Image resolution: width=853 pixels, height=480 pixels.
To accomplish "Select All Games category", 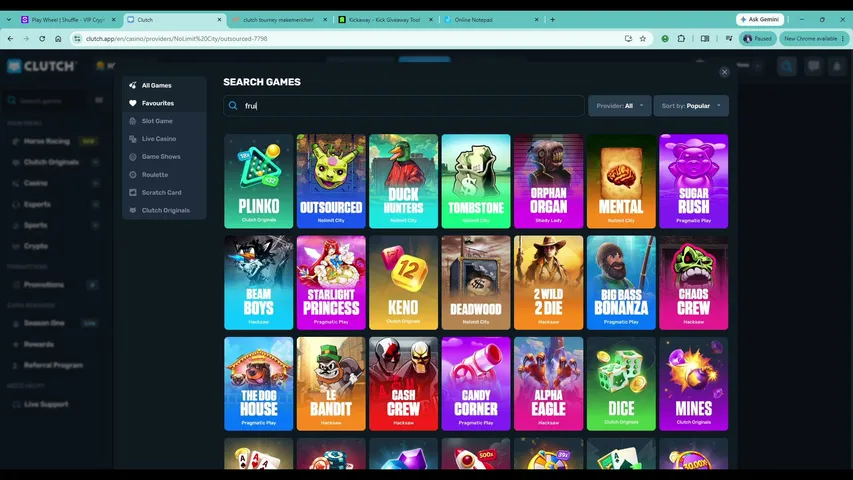I will click(x=164, y=85).
